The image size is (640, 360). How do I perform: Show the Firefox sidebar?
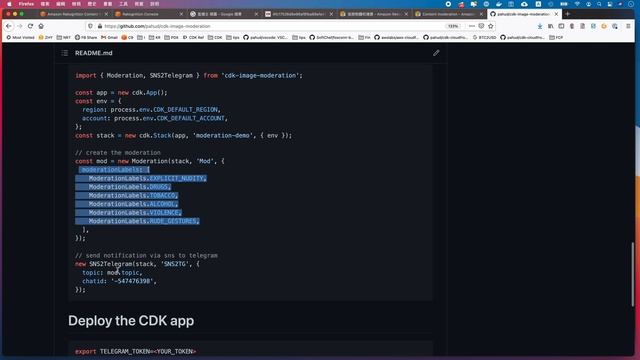[561, 26]
